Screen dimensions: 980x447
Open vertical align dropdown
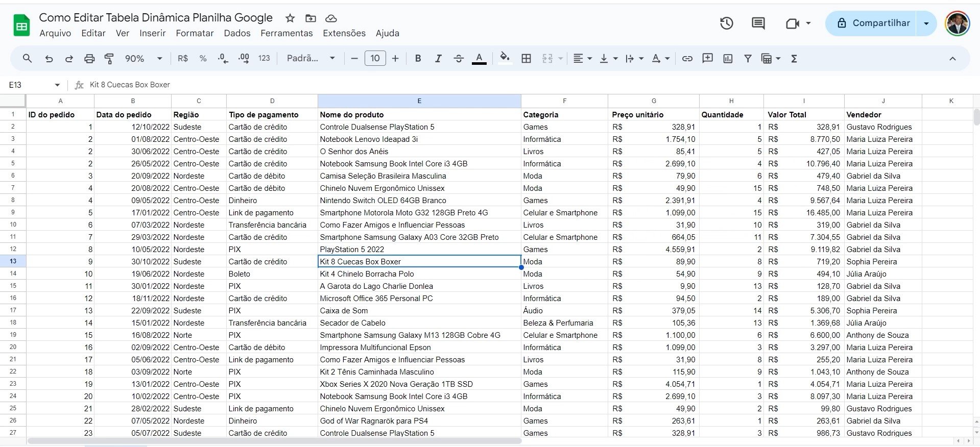tap(608, 59)
